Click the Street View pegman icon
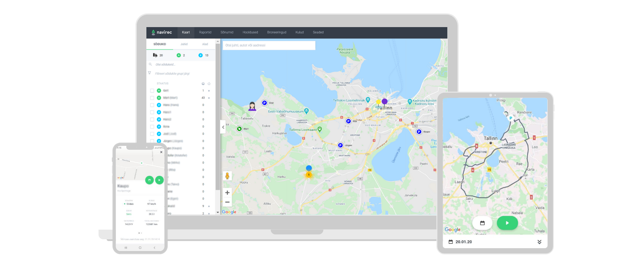The image size is (644, 266). 227,176
